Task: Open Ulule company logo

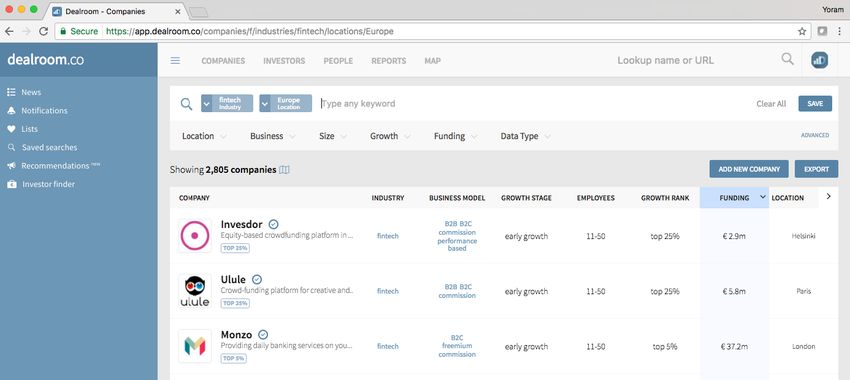Action: 195,291
